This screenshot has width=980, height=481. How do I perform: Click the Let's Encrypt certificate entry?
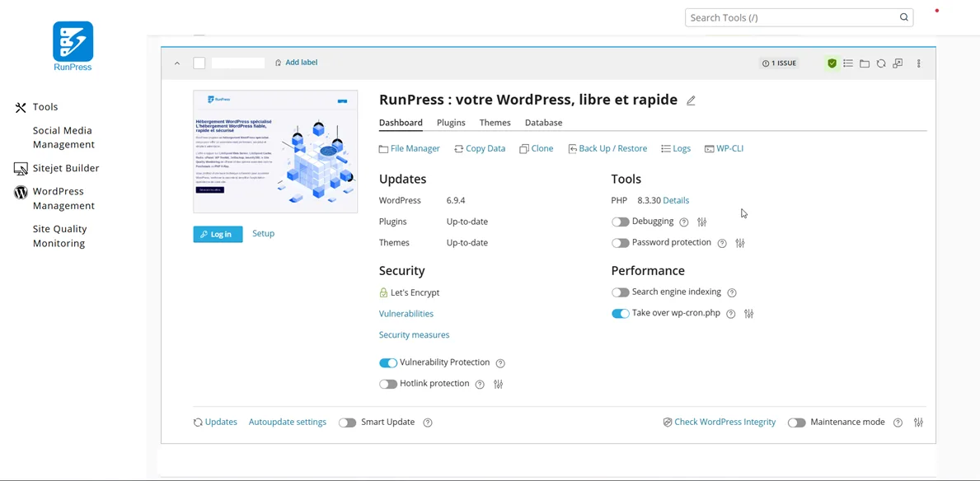tap(410, 292)
